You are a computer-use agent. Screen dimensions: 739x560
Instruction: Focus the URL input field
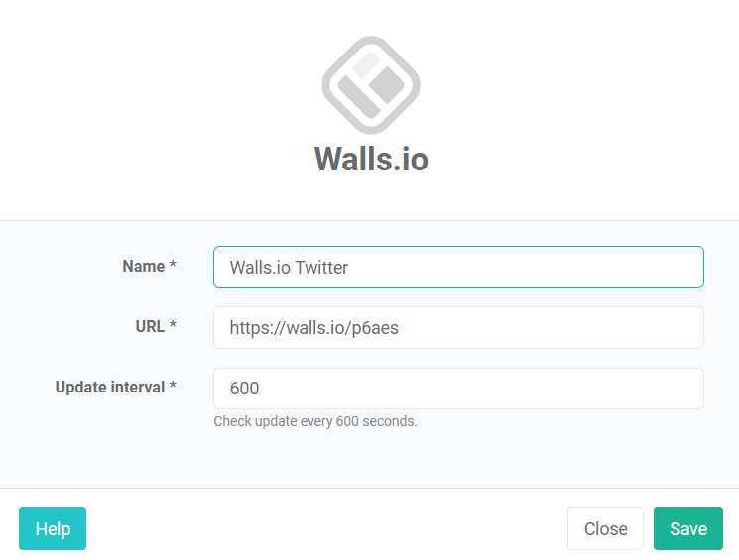458,327
